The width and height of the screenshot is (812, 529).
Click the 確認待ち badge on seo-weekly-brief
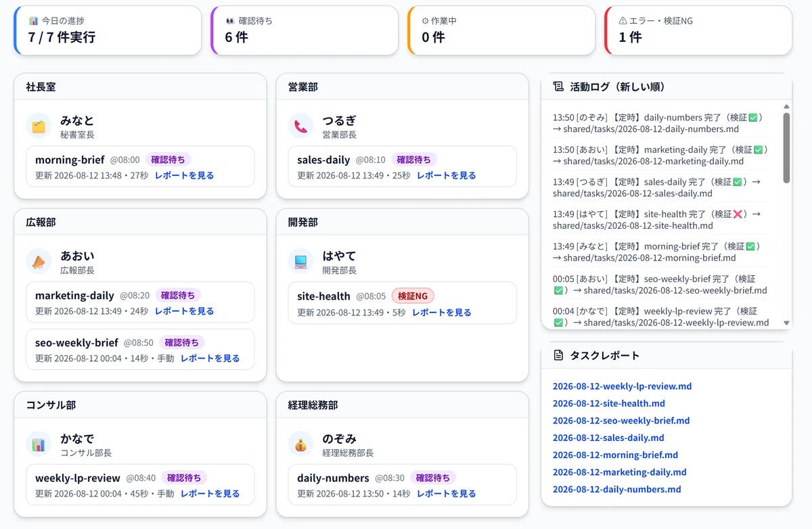(182, 342)
